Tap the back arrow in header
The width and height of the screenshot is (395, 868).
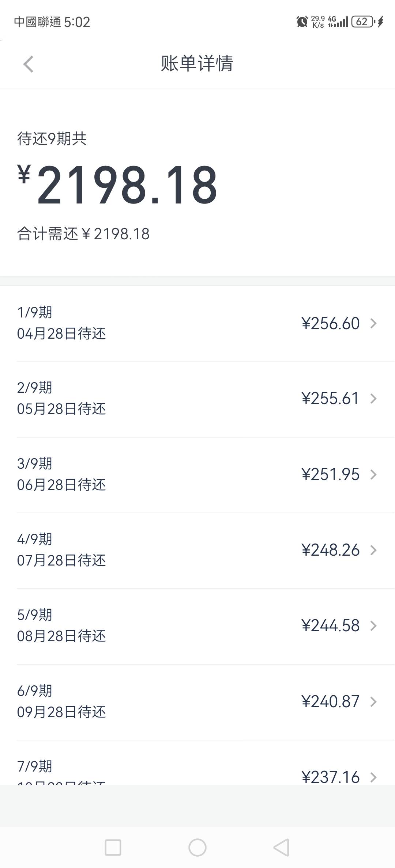pyautogui.click(x=28, y=64)
